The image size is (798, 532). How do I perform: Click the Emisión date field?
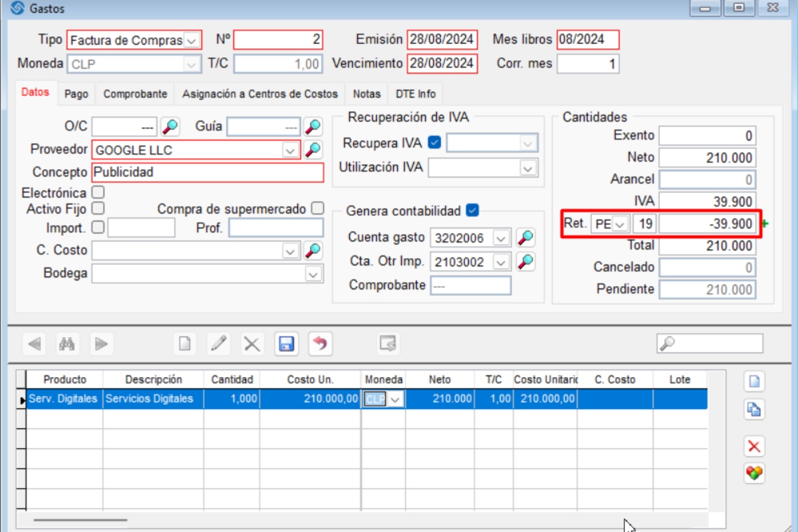click(x=442, y=40)
